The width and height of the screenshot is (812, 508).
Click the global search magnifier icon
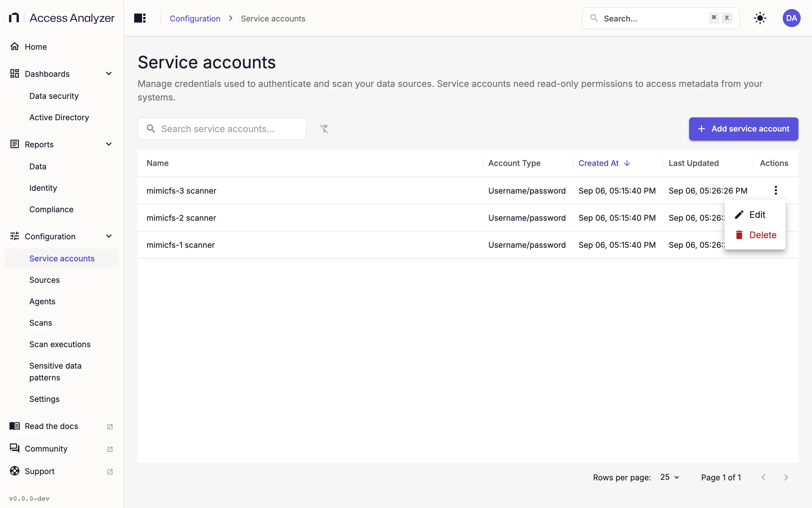[x=594, y=18]
